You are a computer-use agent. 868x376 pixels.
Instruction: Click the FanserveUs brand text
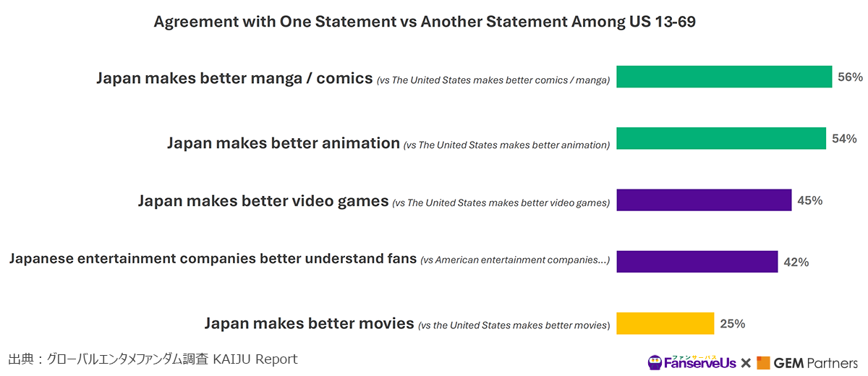point(701,362)
